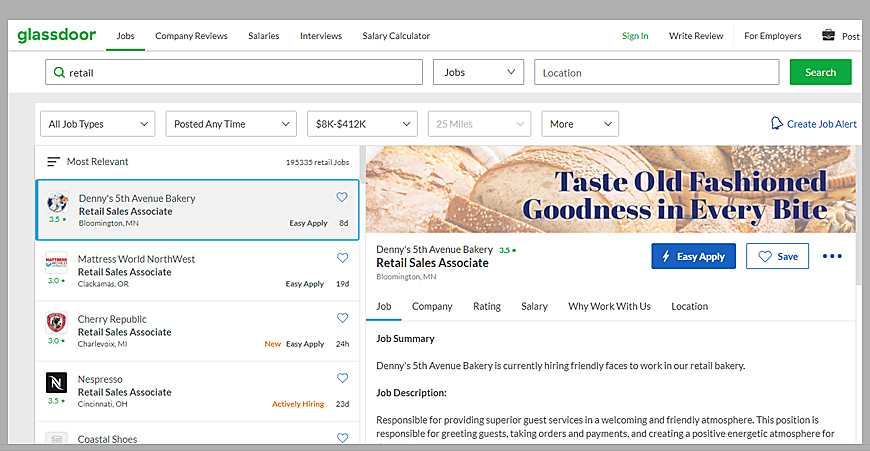The image size is (870, 451).
Task: Expand the All Job Types dropdown
Action: click(x=97, y=124)
